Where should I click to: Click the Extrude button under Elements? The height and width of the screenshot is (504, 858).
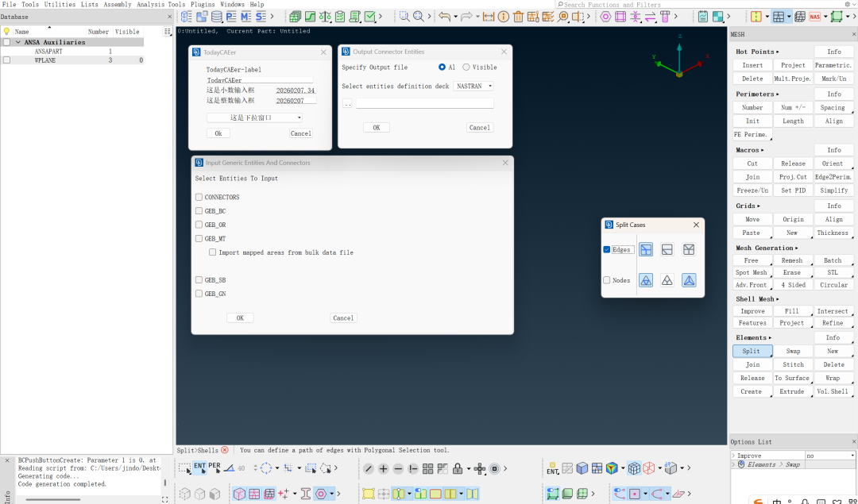click(792, 391)
